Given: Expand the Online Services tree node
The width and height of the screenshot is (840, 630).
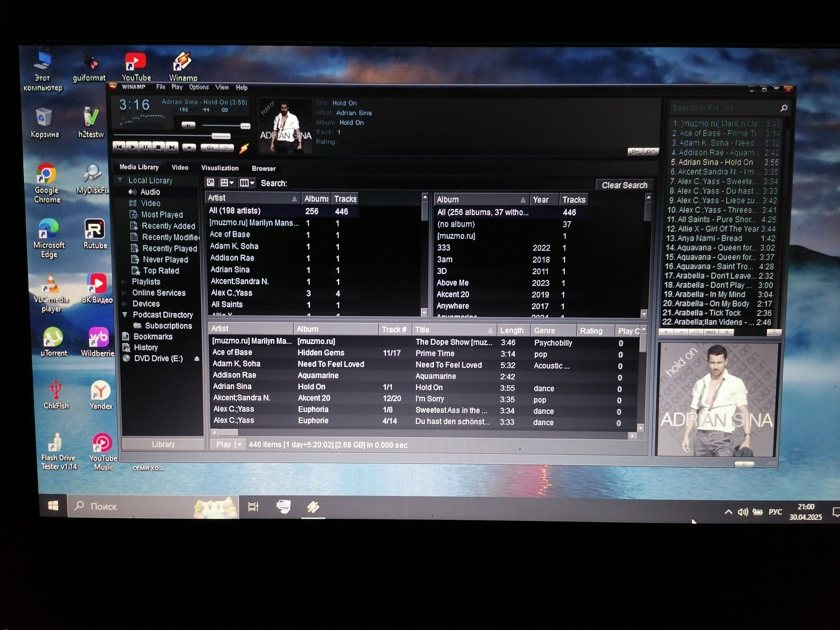Looking at the screenshot, I should pos(124,293).
